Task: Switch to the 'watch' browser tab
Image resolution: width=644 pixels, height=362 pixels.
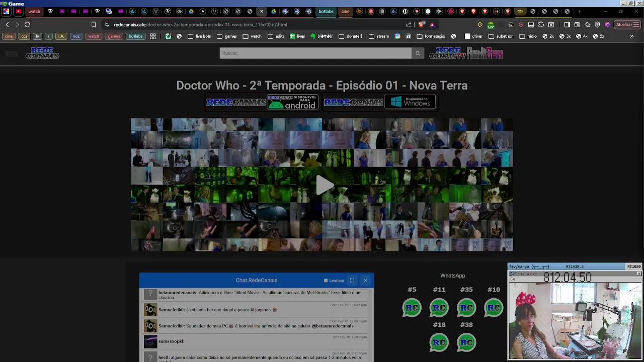Action: pyautogui.click(x=34, y=11)
